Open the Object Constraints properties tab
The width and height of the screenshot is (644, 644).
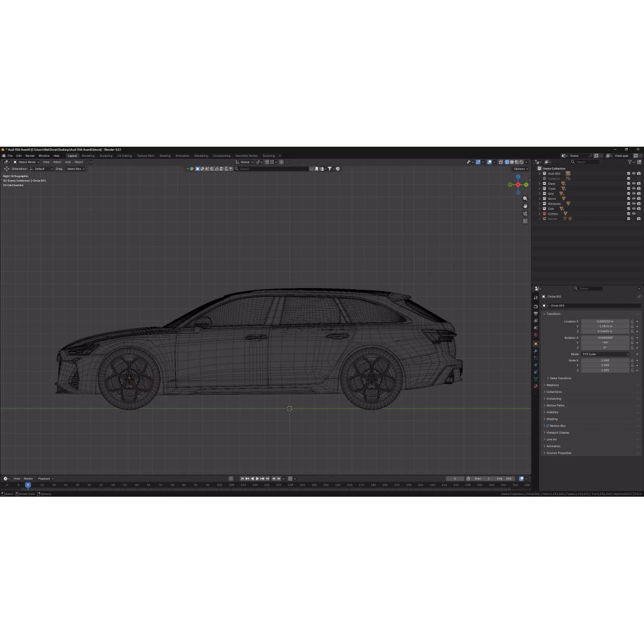coord(535,372)
